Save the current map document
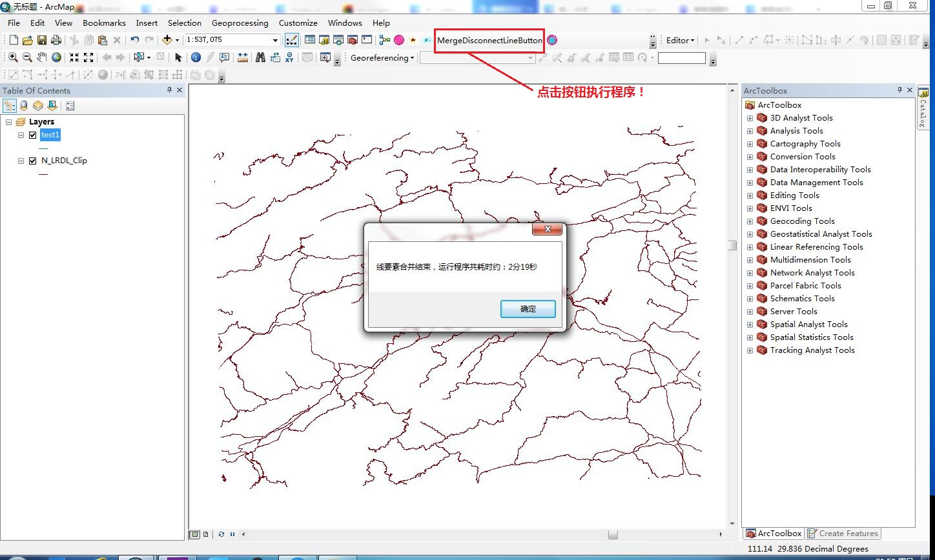Screen dimensions: 935x560 pos(42,40)
